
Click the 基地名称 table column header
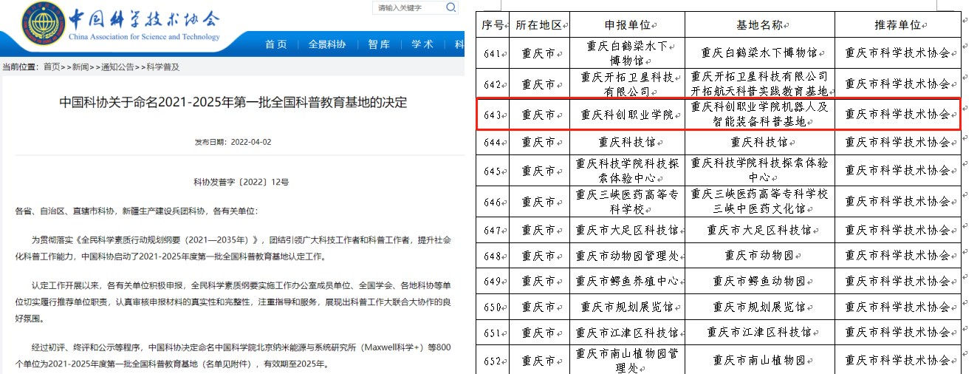click(x=759, y=24)
